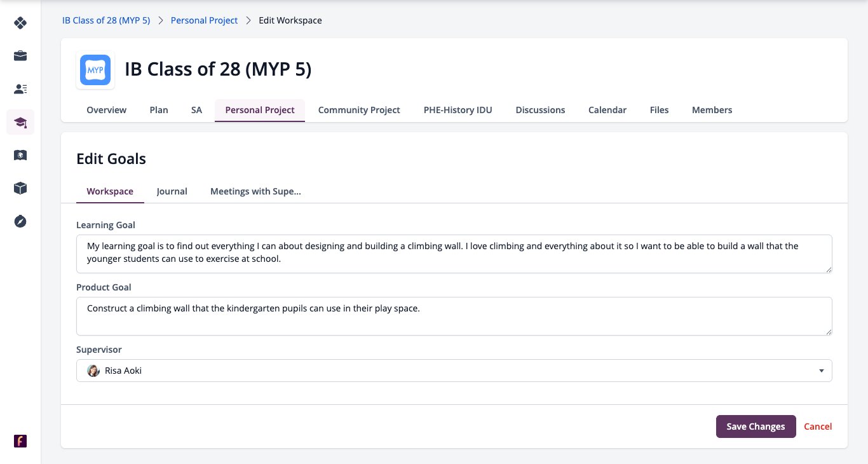Click the diamond logo in the sidebar
Screen dimensions: 868x464
[x=20, y=24]
